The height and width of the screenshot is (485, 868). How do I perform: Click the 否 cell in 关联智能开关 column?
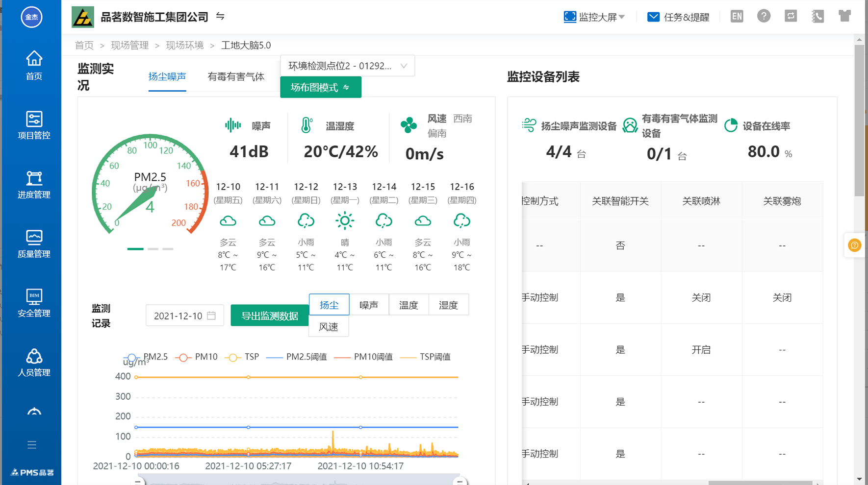click(x=620, y=245)
